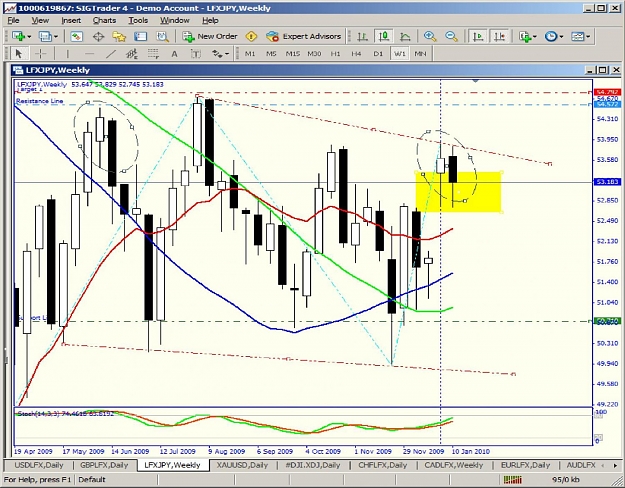
Task: Switch to CHFLFX,Daily chart tab
Action: [x=383, y=465]
